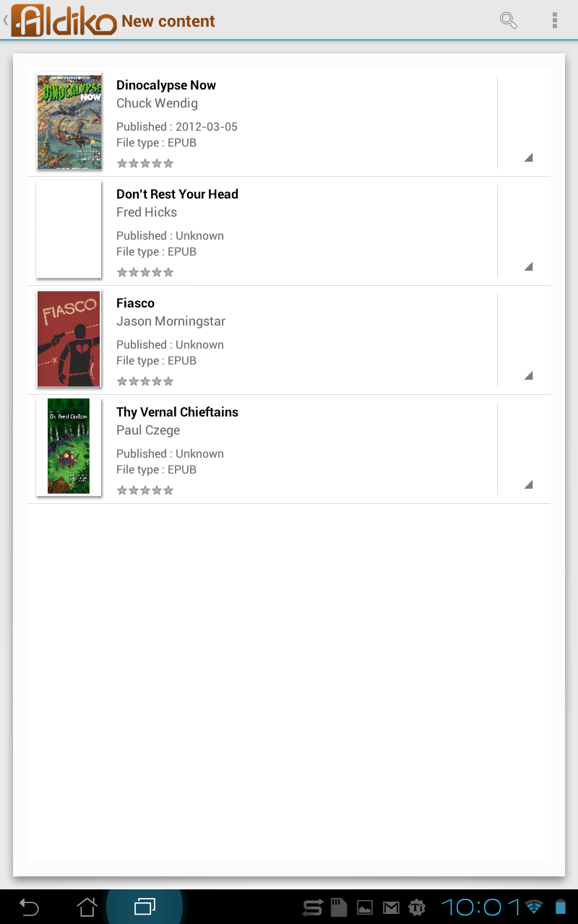Tap the 10:01 clock in status bar
Screen dimensions: 578x924
coord(480,907)
